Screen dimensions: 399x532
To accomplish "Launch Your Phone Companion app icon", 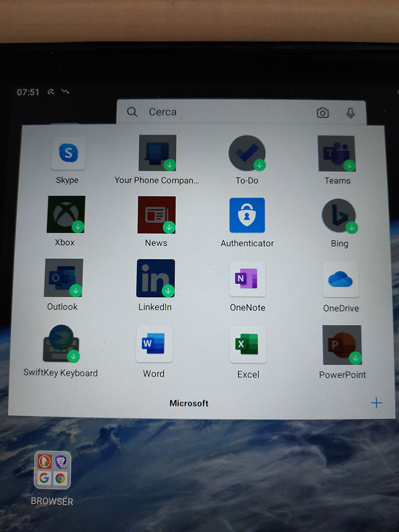I will 157,153.
